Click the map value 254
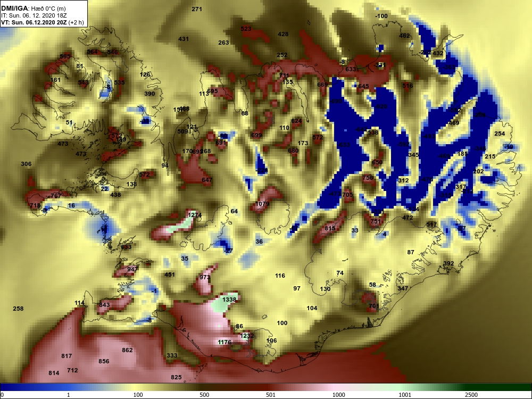 point(500,134)
